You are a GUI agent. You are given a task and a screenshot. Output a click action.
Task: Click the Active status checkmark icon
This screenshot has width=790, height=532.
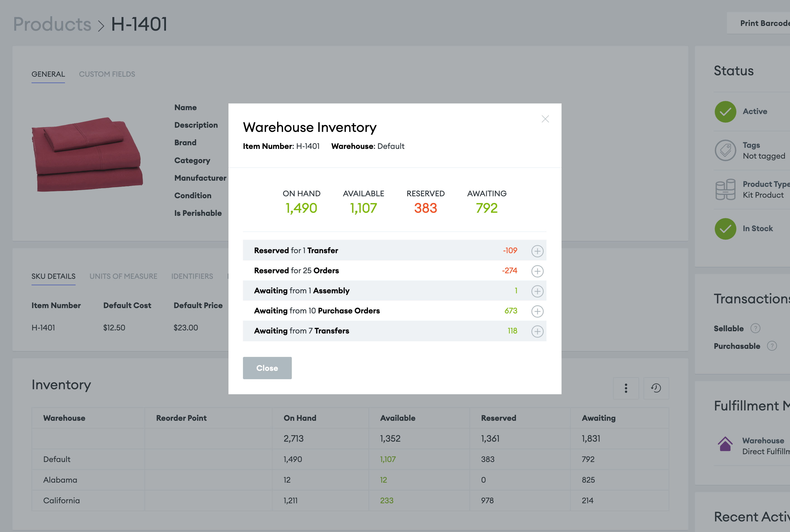pos(726,111)
